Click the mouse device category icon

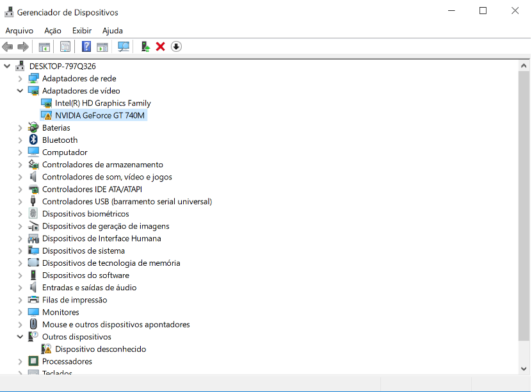tap(33, 324)
